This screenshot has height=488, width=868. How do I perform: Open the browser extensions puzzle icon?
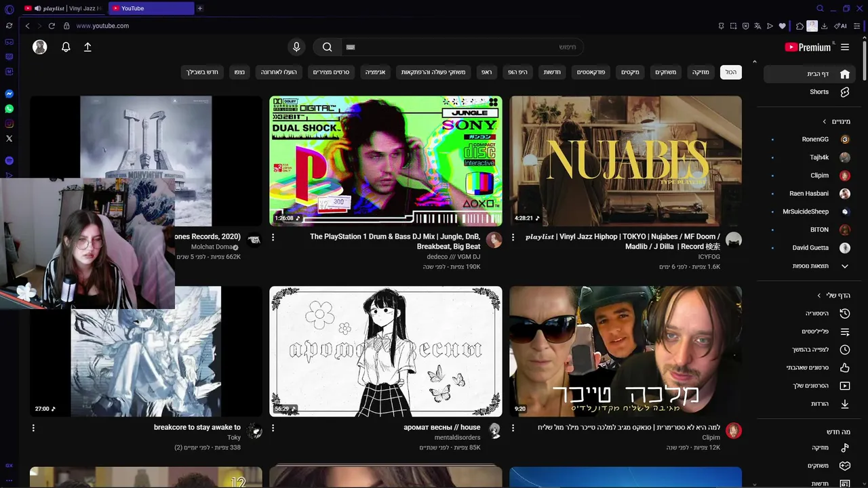pyautogui.click(x=800, y=26)
